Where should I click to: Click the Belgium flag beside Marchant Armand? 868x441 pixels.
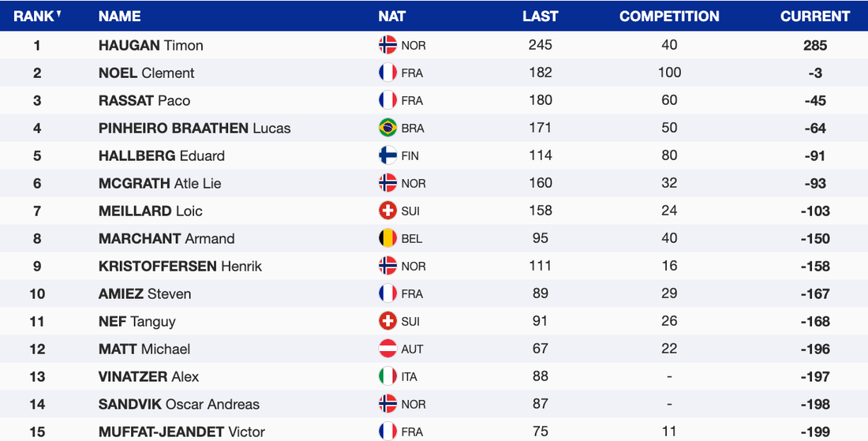pos(387,238)
